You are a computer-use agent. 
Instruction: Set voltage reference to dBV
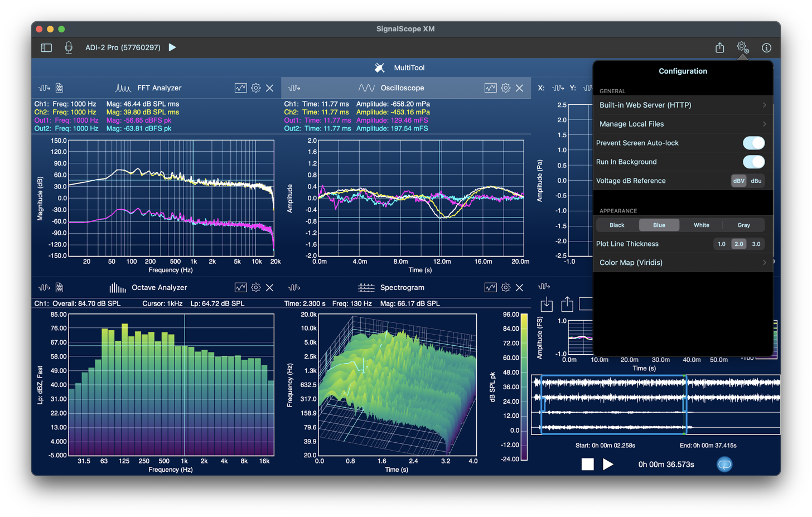(739, 181)
